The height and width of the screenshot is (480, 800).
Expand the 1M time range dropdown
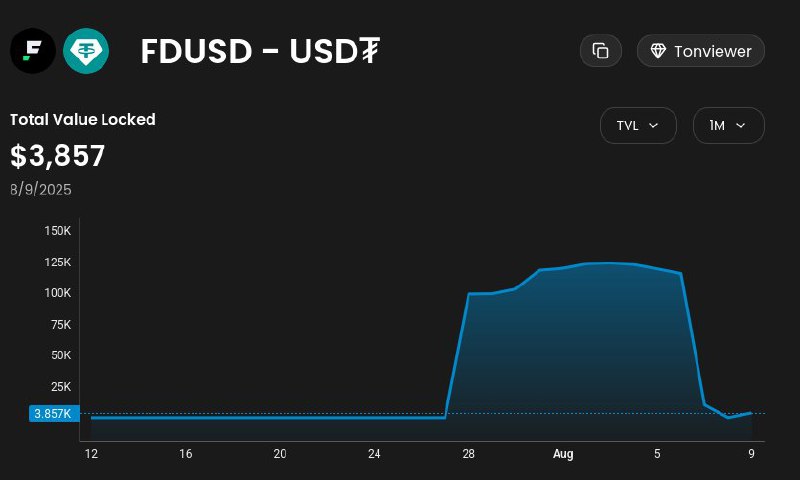(x=728, y=126)
